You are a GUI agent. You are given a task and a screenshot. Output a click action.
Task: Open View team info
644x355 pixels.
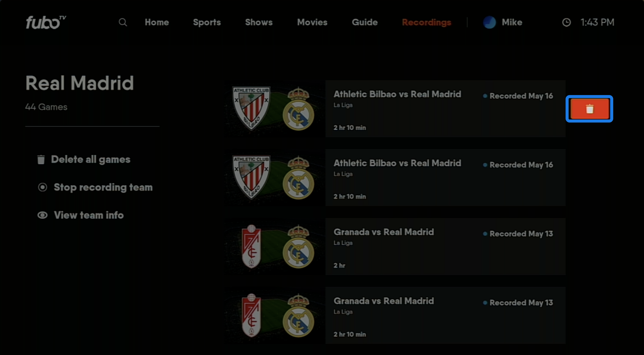(x=89, y=215)
